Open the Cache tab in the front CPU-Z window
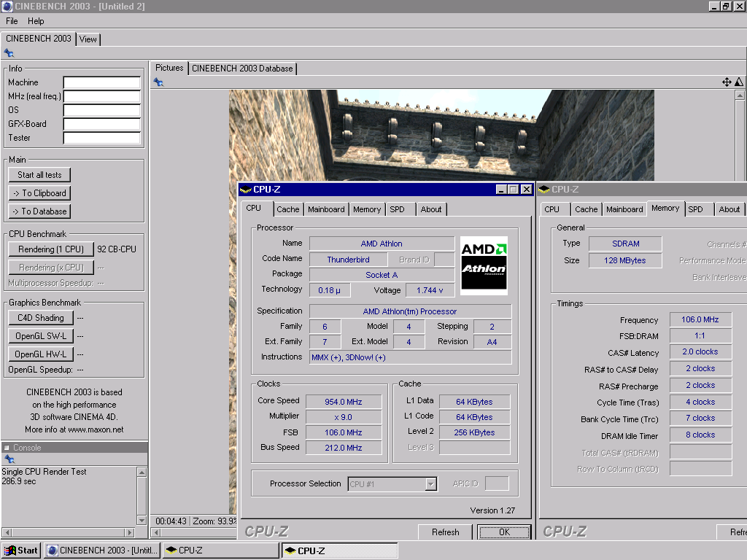The image size is (747, 560). [x=287, y=209]
